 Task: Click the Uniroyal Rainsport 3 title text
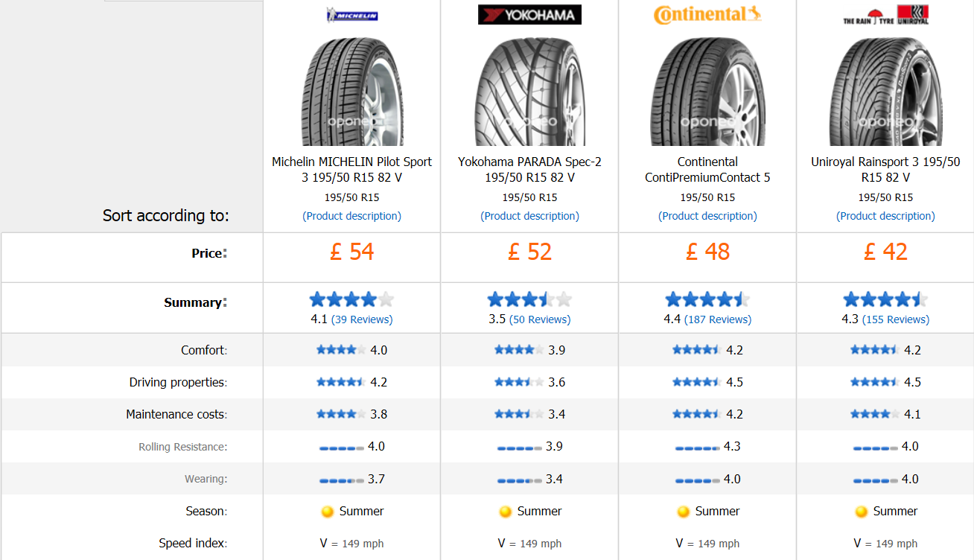pyautogui.click(x=885, y=169)
